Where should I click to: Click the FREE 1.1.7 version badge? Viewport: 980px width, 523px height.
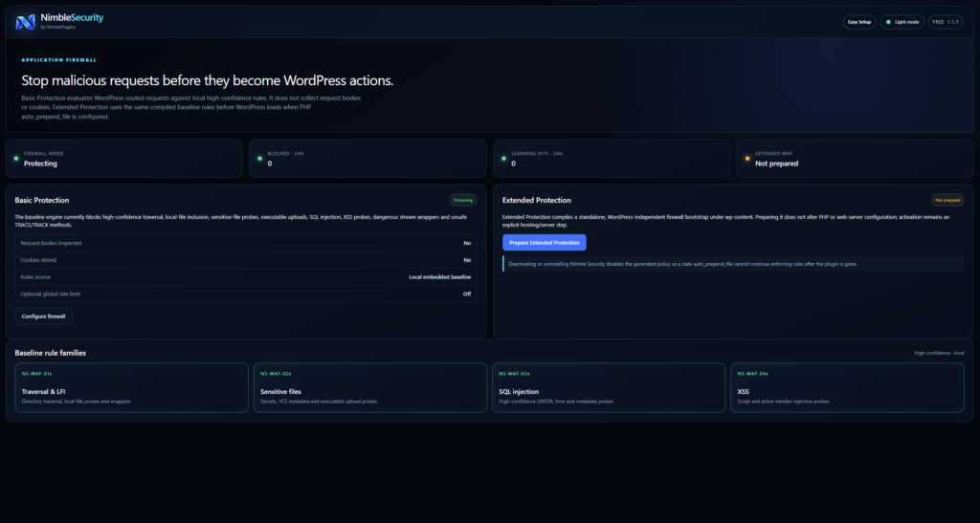coord(945,22)
